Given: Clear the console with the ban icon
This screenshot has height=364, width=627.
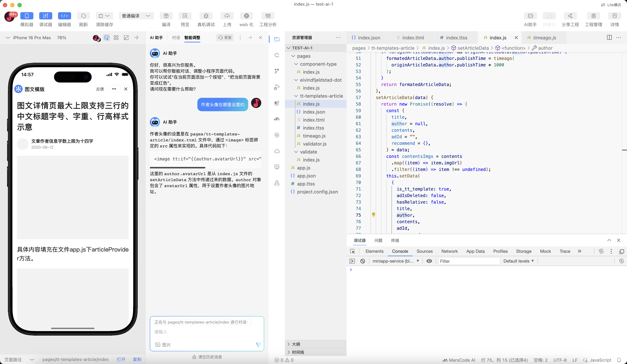Looking at the screenshot, I should click(x=362, y=261).
